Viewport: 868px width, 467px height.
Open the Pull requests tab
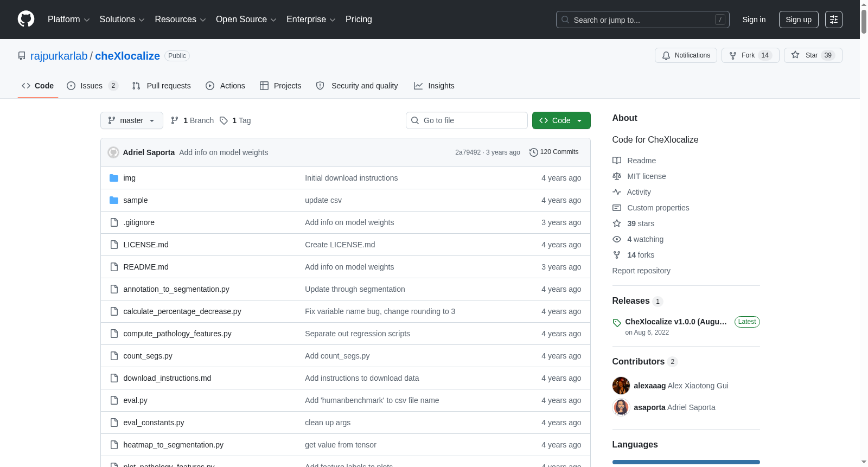(x=162, y=86)
